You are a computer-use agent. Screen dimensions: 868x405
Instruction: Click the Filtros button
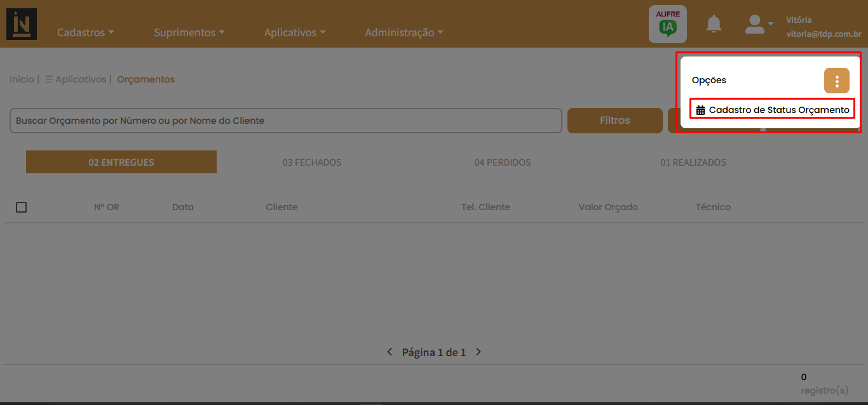coord(614,121)
